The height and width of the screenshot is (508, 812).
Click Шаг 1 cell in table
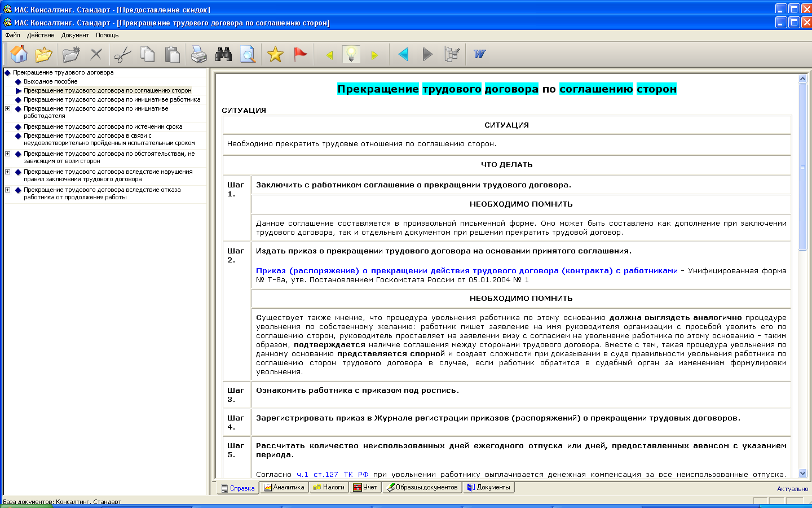click(x=237, y=208)
